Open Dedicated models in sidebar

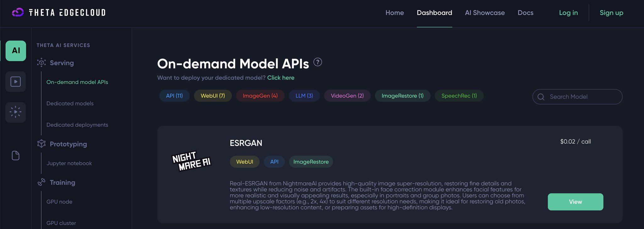tap(70, 103)
